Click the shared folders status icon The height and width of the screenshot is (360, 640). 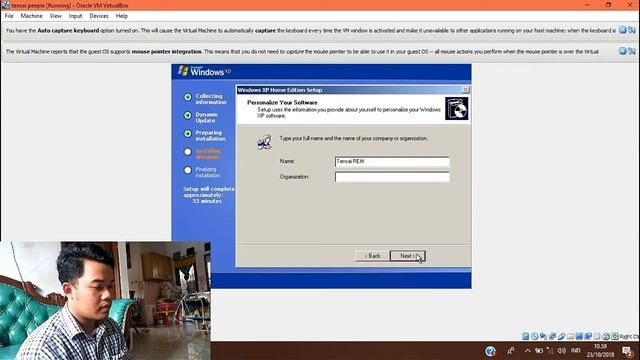coord(570,336)
